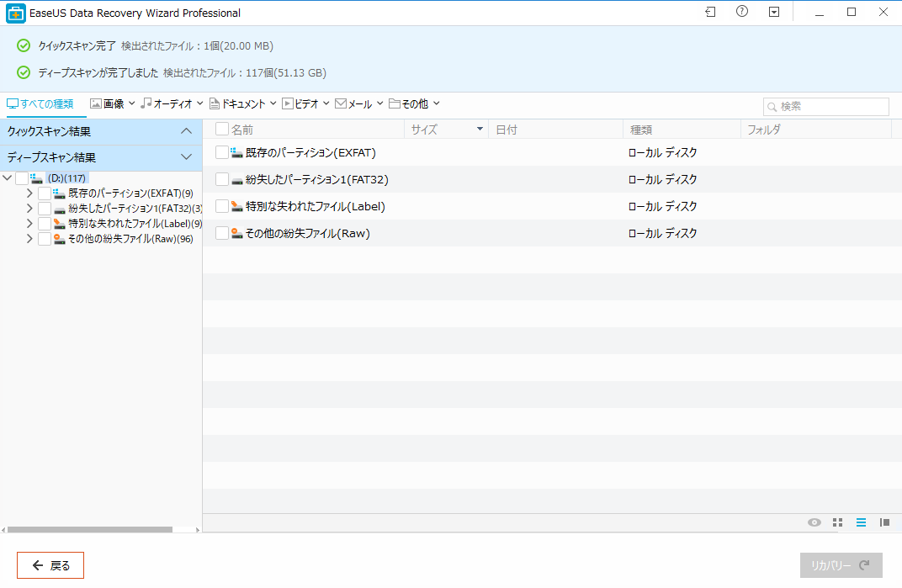Check the 既存のパーティション(EXFAT) row checkbox
The width and height of the screenshot is (902, 588).
click(x=222, y=152)
